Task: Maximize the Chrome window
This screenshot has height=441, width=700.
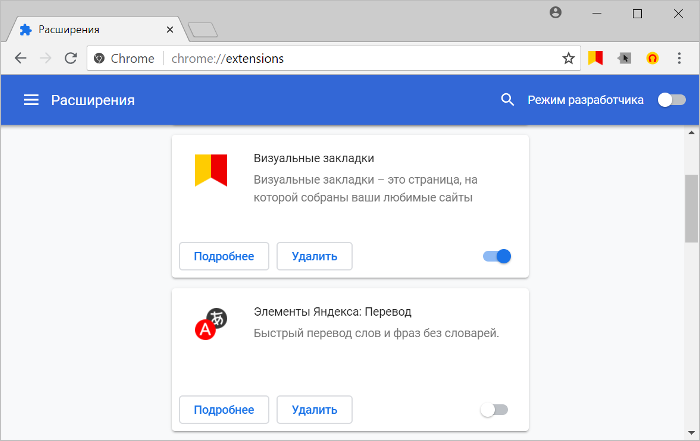Action: tap(638, 13)
